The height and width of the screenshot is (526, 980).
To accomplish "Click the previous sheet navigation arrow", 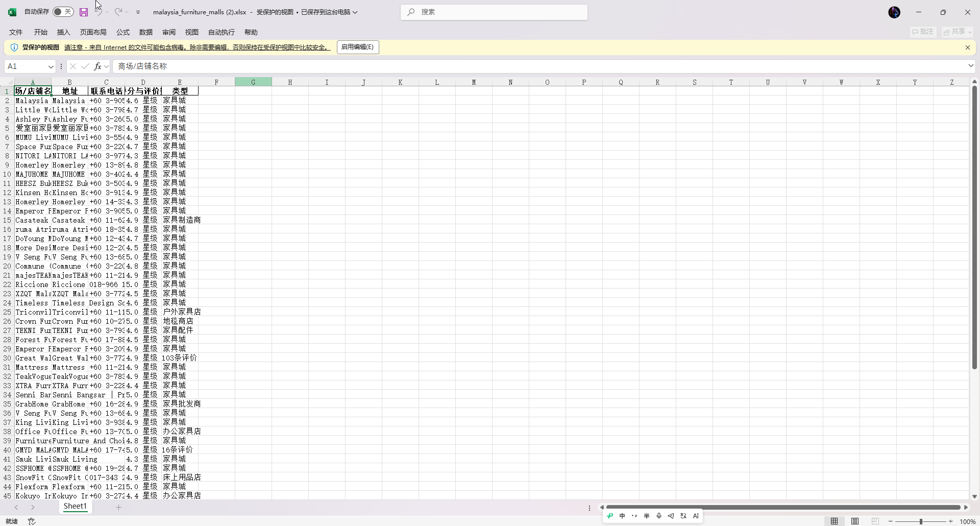I will (16, 507).
